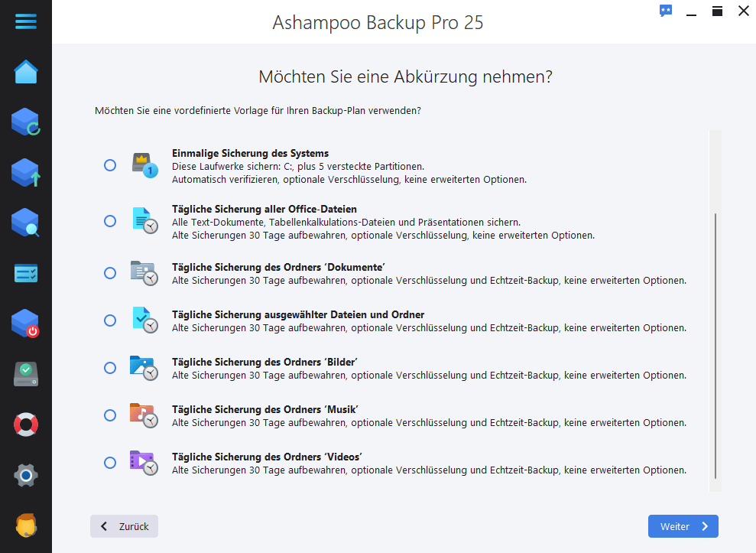Screen dimensions: 756x553
Task: Pick the Ordner 'Bilder' daily backup radio
Action: [x=110, y=368]
